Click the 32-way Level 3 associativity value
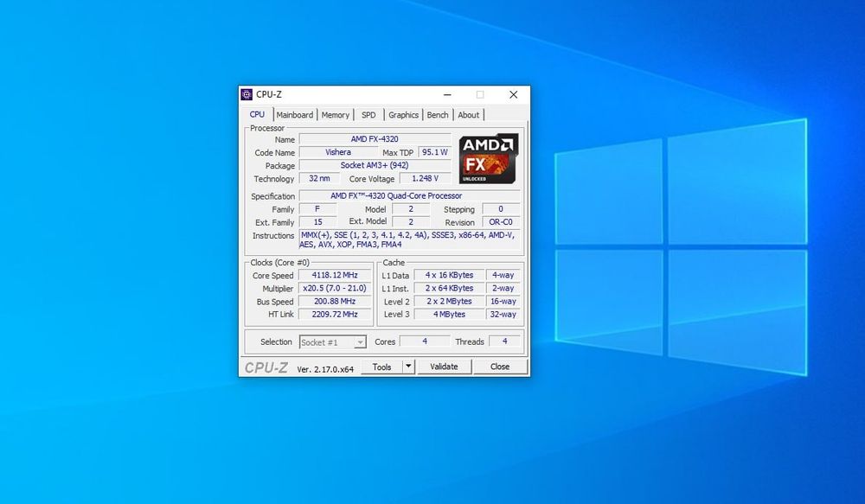865x504 pixels. [x=503, y=315]
